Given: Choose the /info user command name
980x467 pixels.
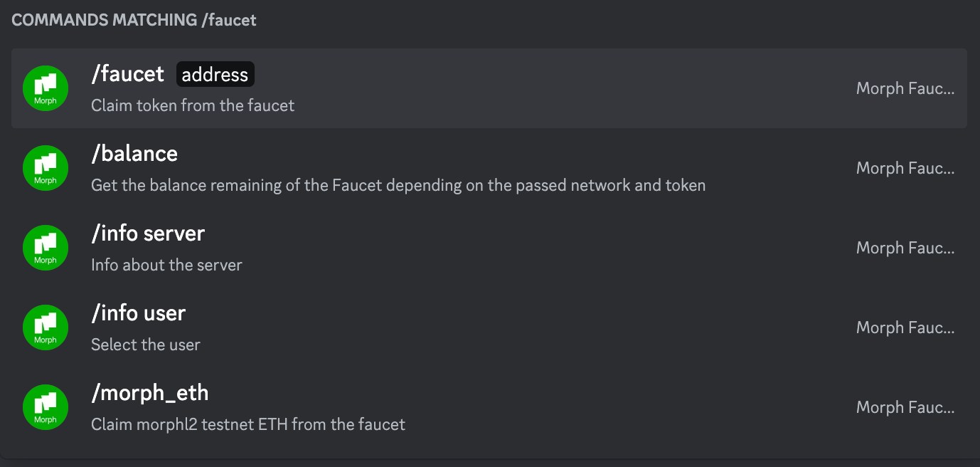Looking at the screenshot, I should pos(138,313).
